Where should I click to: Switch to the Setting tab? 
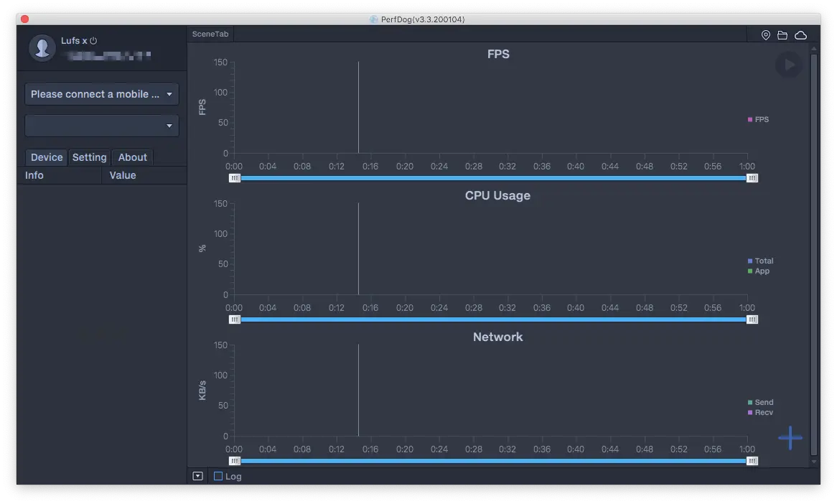(90, 157)
